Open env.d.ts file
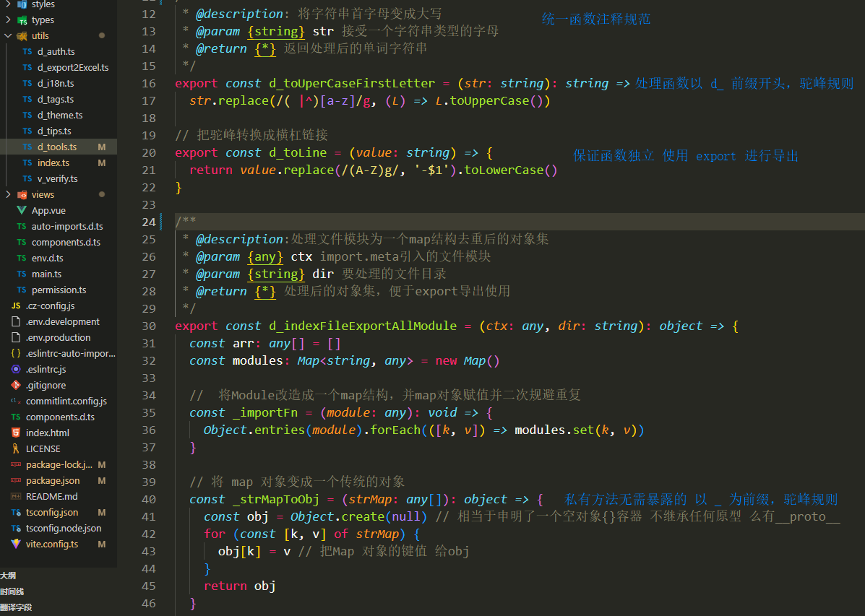Screen dimensions: 865x616 tap(48, 258)
